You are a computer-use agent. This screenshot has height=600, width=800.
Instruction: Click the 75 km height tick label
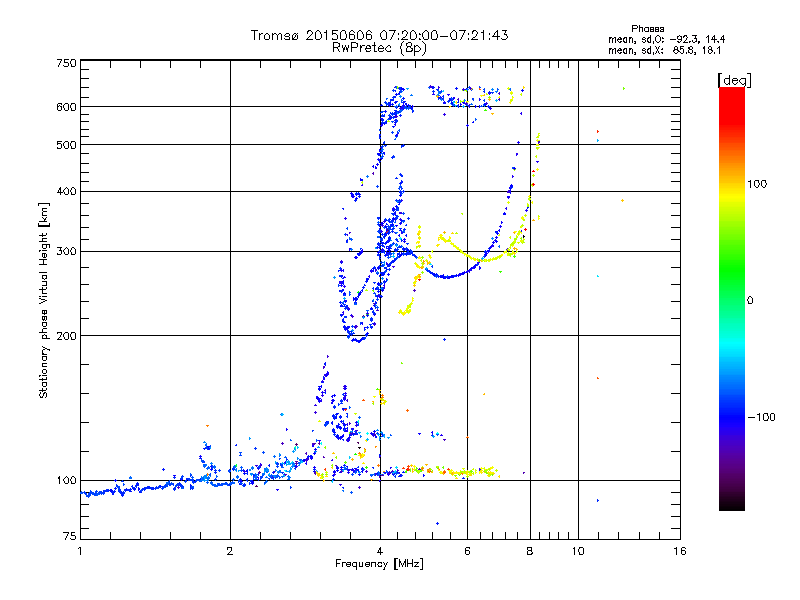(70, 536)
